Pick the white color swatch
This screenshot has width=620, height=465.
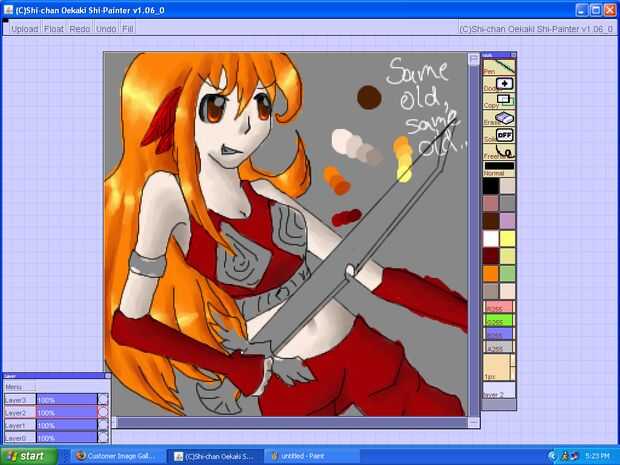pos(491,239)
